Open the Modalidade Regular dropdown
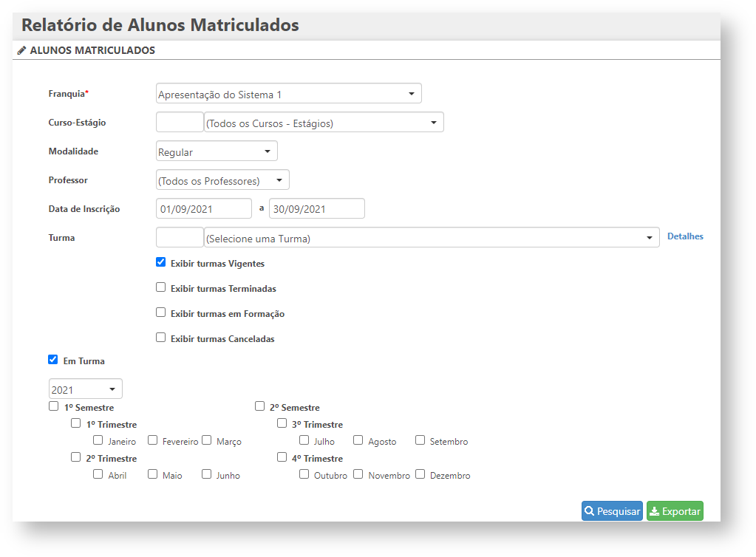This screenshot has height=557, width=756. coord(217,151)
